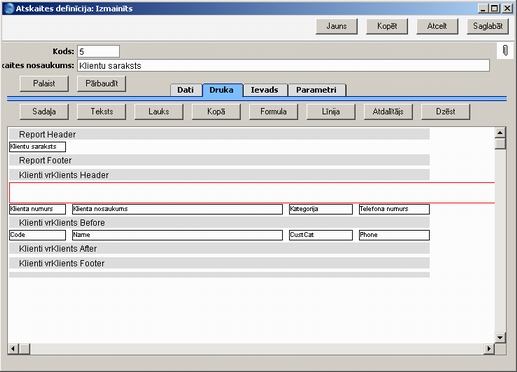Select the Klienta numurs label box
The height and width of the screenshot is (372, 517).
(x=37, y=209)
